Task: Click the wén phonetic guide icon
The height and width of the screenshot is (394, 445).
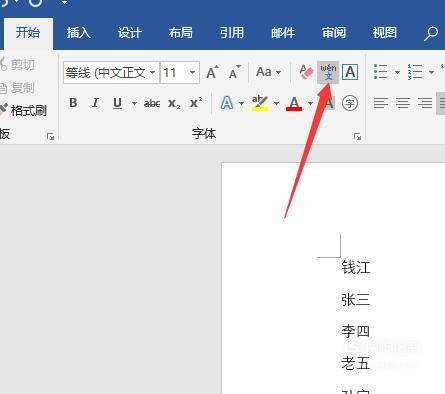Action: 328,72
